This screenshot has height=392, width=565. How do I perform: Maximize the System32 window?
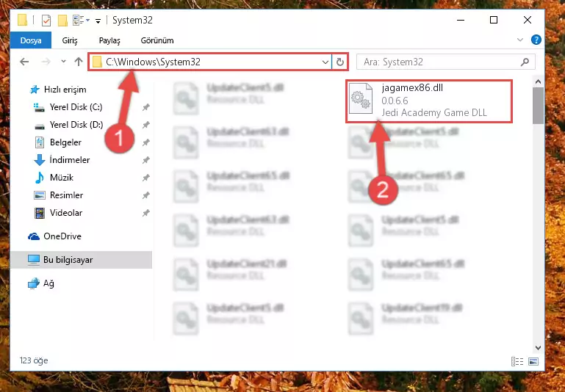click(494, 20)
